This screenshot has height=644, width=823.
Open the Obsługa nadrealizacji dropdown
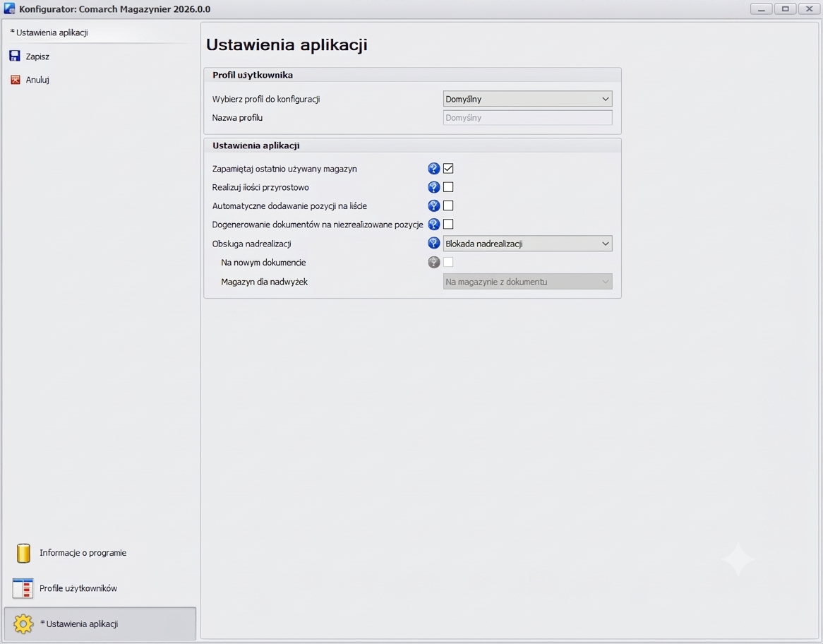(x=527, y=244)
